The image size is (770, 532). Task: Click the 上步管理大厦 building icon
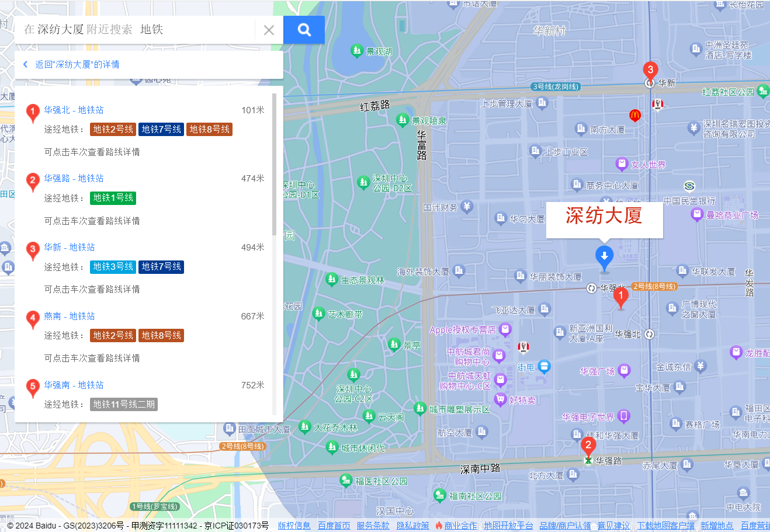pos(542,103)
